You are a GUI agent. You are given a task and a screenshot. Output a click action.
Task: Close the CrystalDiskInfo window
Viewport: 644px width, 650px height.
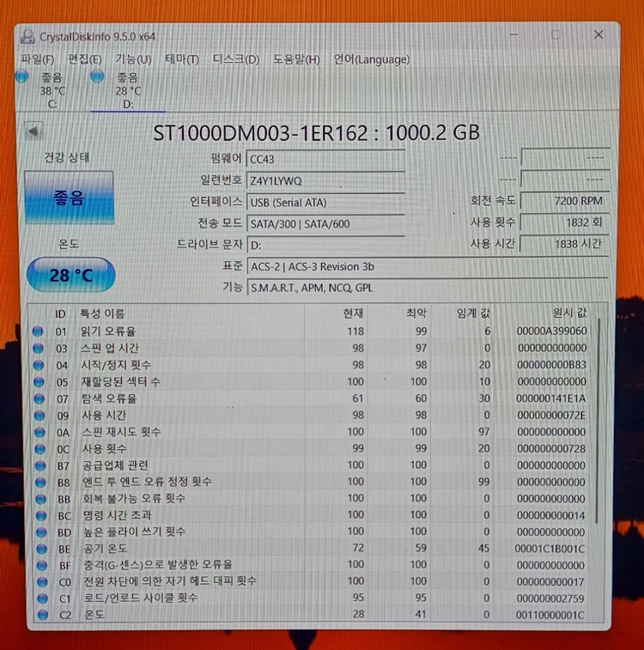click(598, 35)
